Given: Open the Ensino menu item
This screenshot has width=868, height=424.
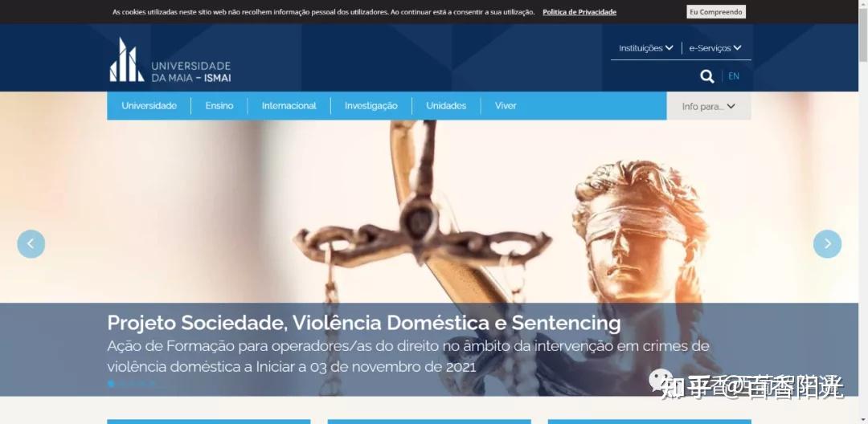Looking at the screenshot, I should tap(219, 105).
